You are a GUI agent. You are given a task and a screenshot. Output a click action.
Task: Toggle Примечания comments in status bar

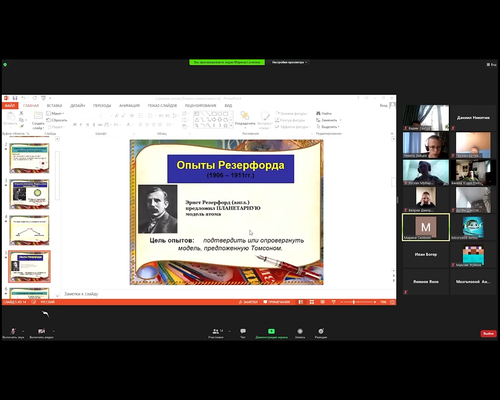(277, 302)
